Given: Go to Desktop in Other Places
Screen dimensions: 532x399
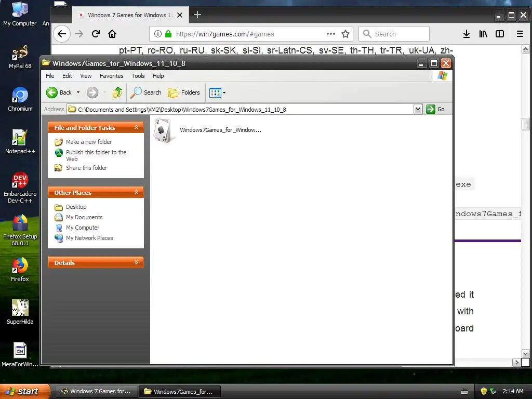Looking at the screenshot, I should click(76, 207).
